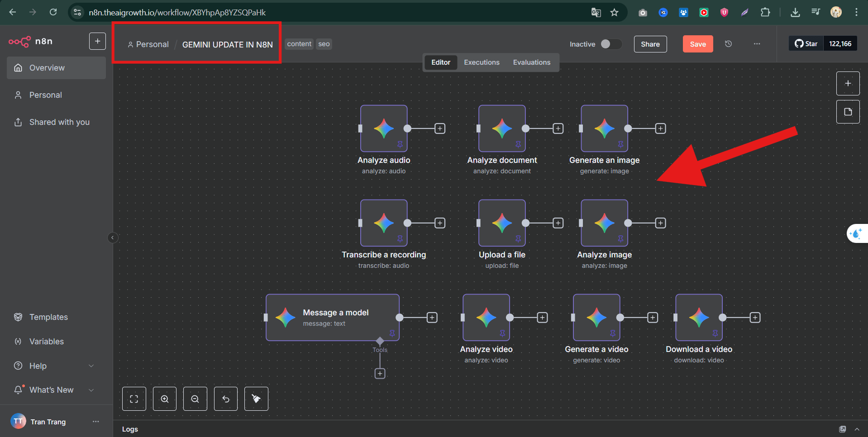Add a node after Generate a video

click(653, 318)
